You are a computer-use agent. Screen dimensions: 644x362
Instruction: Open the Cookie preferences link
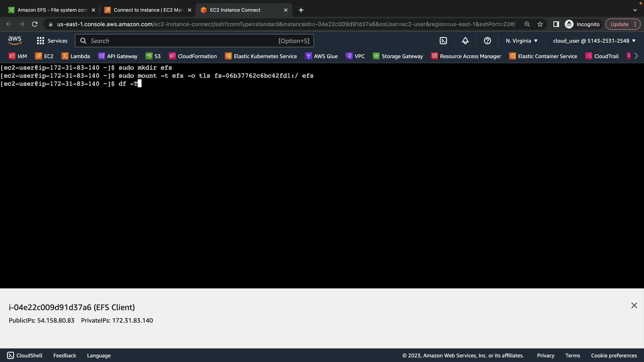tap(614, 356)
